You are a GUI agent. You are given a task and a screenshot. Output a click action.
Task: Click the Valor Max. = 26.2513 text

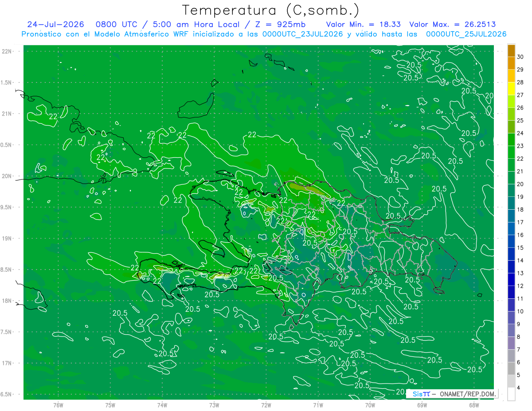pyautogui.click(x=453, y=24)
